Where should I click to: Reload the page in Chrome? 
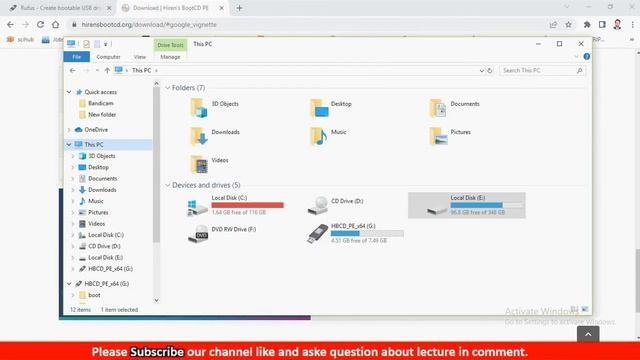tap(40, 24)
